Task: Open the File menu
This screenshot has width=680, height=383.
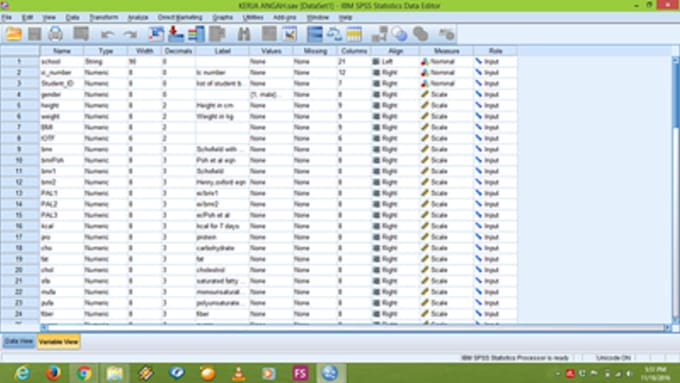Action: pyautogui.click(x=7, y=17)
